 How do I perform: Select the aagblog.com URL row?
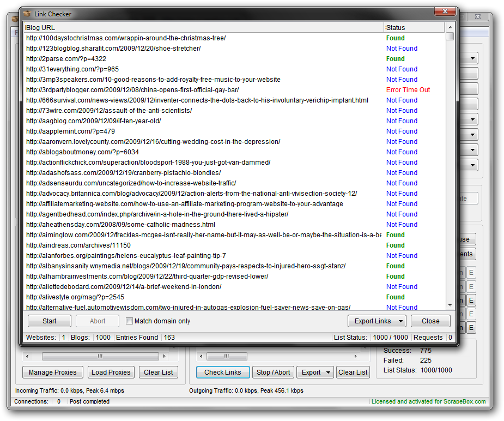click(234, 121)
